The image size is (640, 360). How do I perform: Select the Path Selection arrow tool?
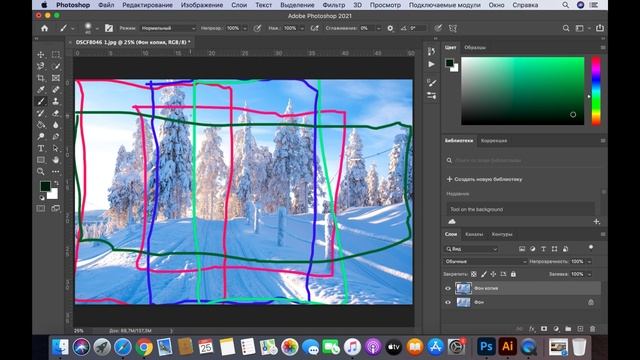(56, 148)
